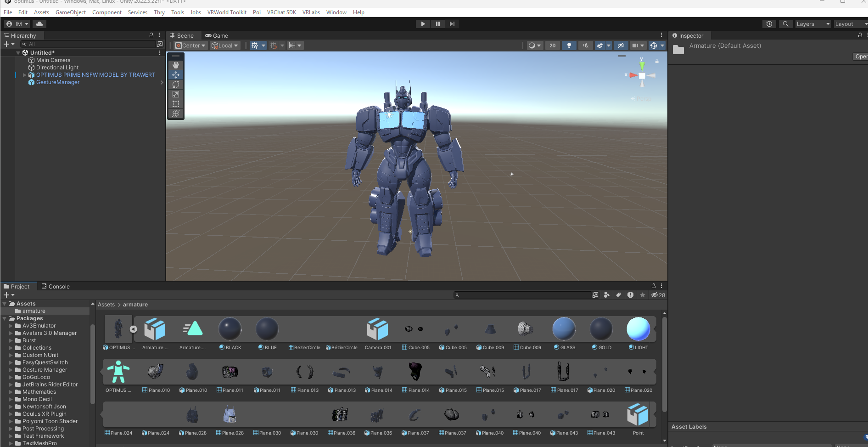Click the Pause button
868x447 pixels.
pos(437,24)
